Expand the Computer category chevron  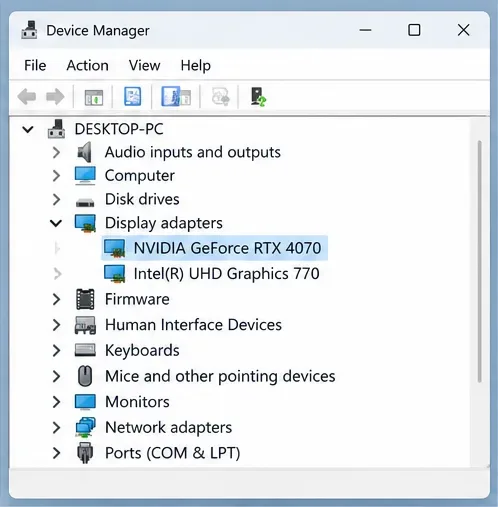click(56, 176)
